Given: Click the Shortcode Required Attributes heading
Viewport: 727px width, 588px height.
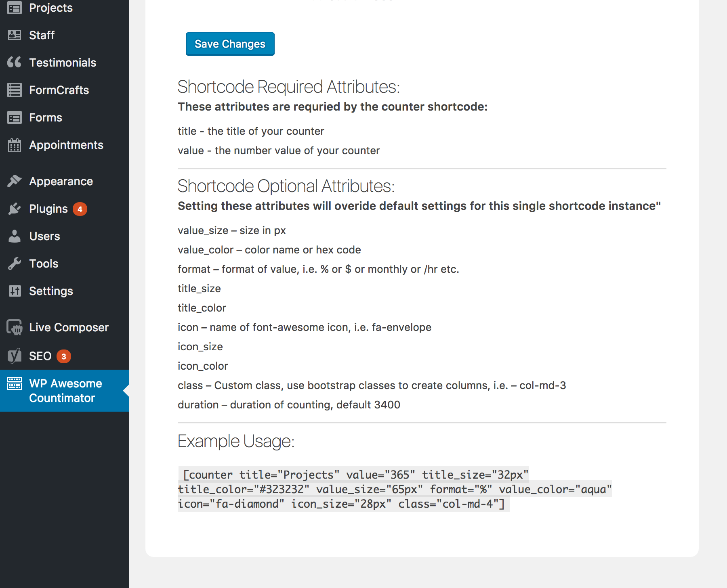Looking at the screenshot, I should tap(288, 87).
